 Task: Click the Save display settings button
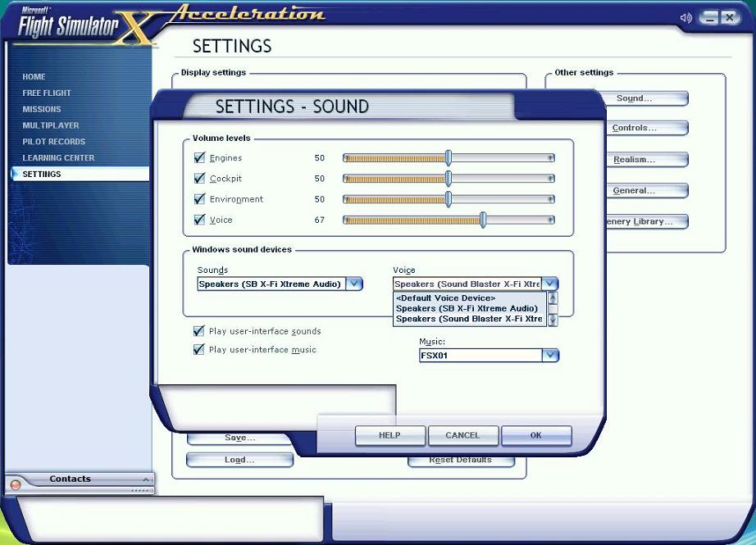coord(239,438)
